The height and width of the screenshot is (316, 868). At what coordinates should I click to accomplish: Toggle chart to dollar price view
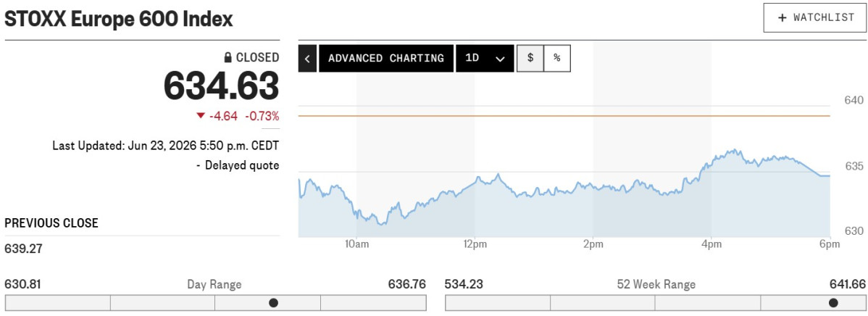point(530,58)
